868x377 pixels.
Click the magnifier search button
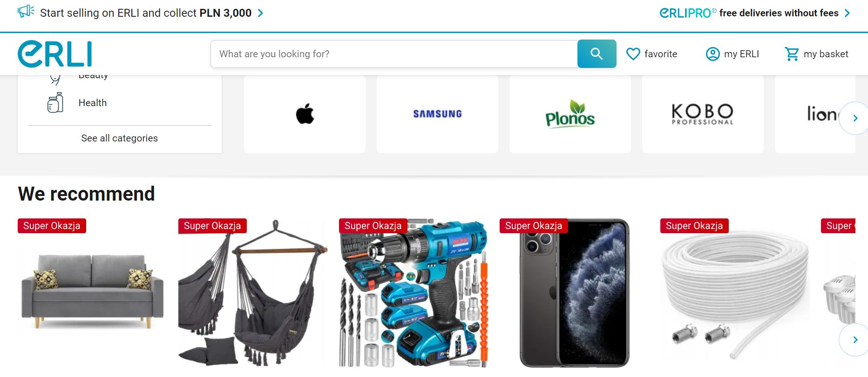(597, 54)
